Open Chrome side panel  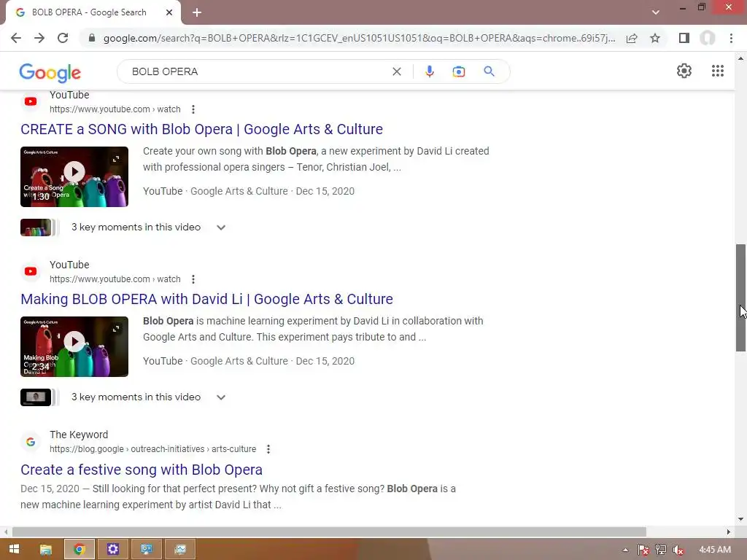click(x=684, y=38)
